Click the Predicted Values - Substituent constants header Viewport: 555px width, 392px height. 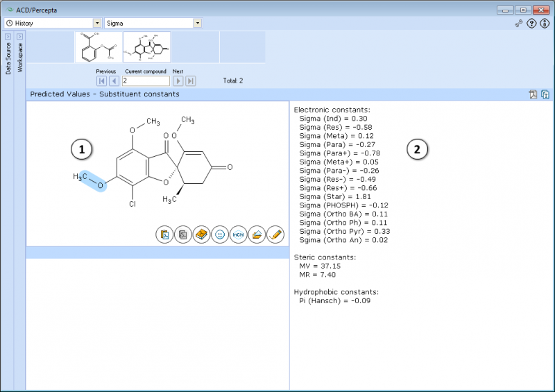click(105, 94)
